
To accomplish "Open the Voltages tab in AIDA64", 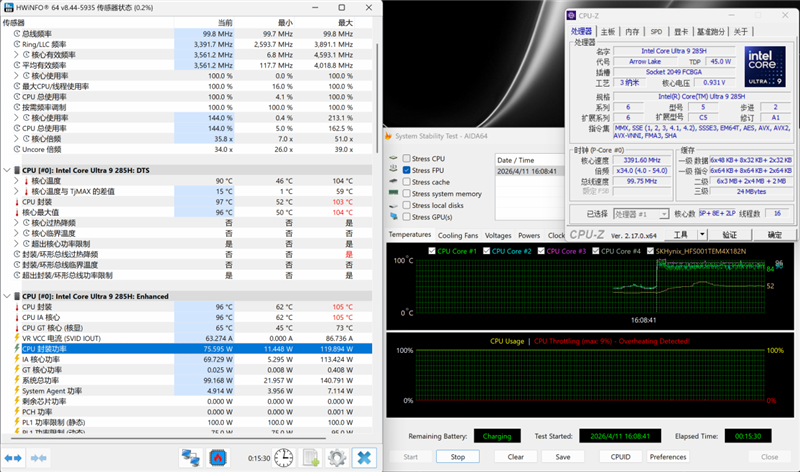I will (x=498, y=235).
